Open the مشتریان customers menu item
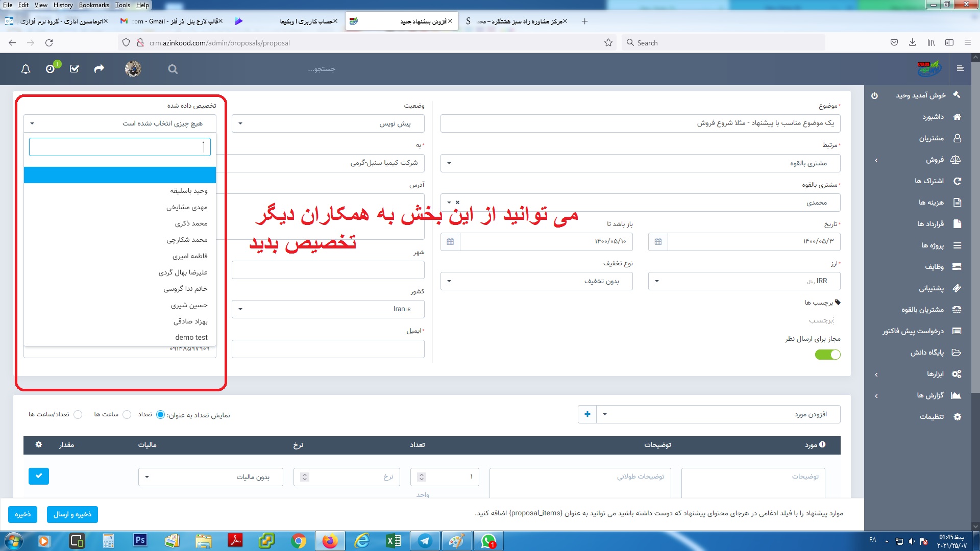The height and width of the screenshot is (551, 980). coord(932,138)
